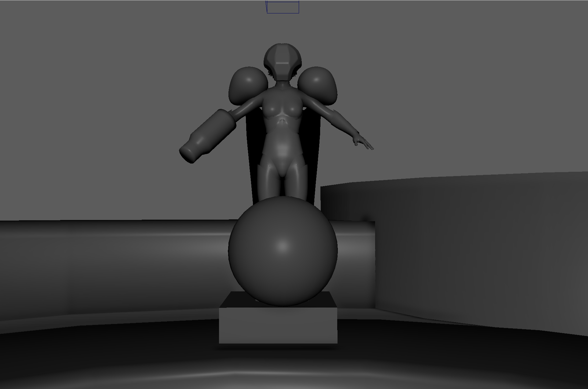Click the rounded shoulder pad right of helmet
This screenshot has height=389, width=588.
pyautogui.click(x=318, y=85)
